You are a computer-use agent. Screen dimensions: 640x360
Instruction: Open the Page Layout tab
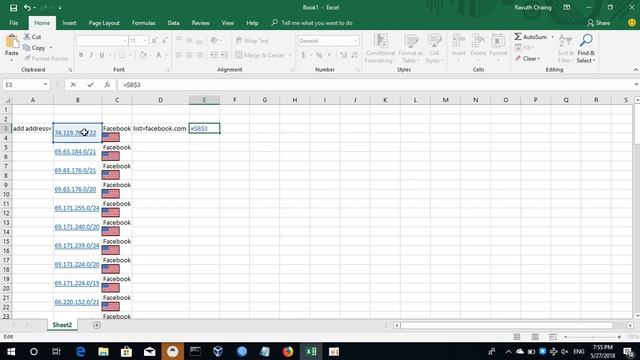click(104, 23)
